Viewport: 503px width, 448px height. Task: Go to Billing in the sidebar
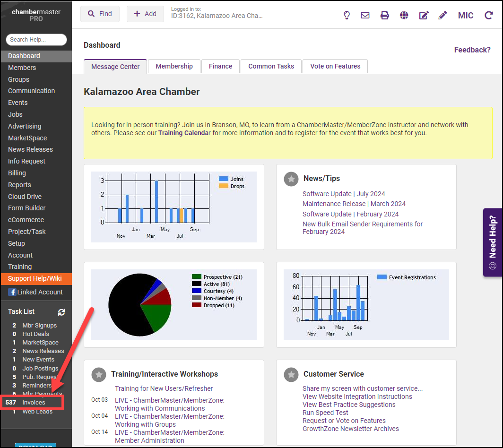17,173
